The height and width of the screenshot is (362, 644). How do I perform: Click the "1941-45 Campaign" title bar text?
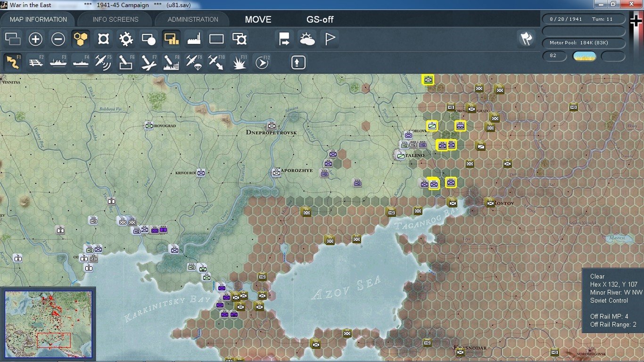pyautogui.click(x=123, y=5)
